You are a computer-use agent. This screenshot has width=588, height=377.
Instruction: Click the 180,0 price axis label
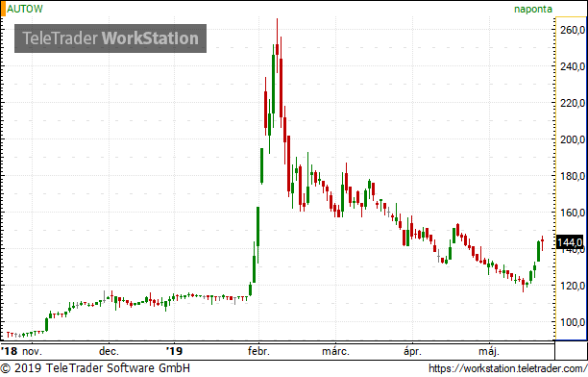click(573, 176)
